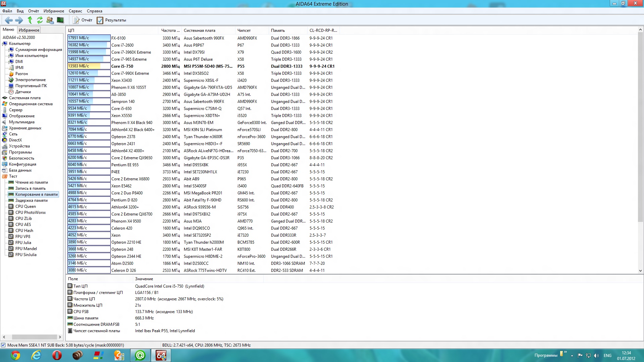Open the Отчёт menu in menu bar
644x362 pixels.
(x=34, y=11)
